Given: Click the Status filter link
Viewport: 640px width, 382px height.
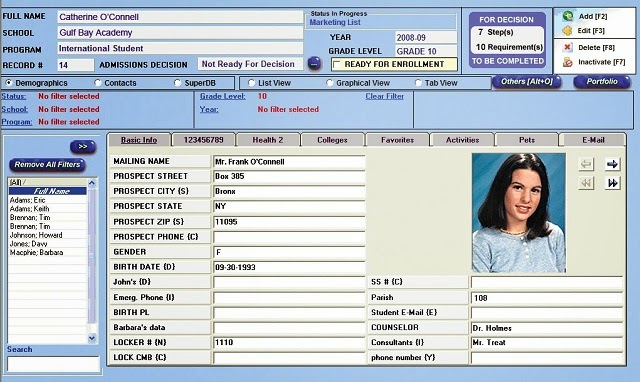Looking at the screenshot, I should (14, 96).
